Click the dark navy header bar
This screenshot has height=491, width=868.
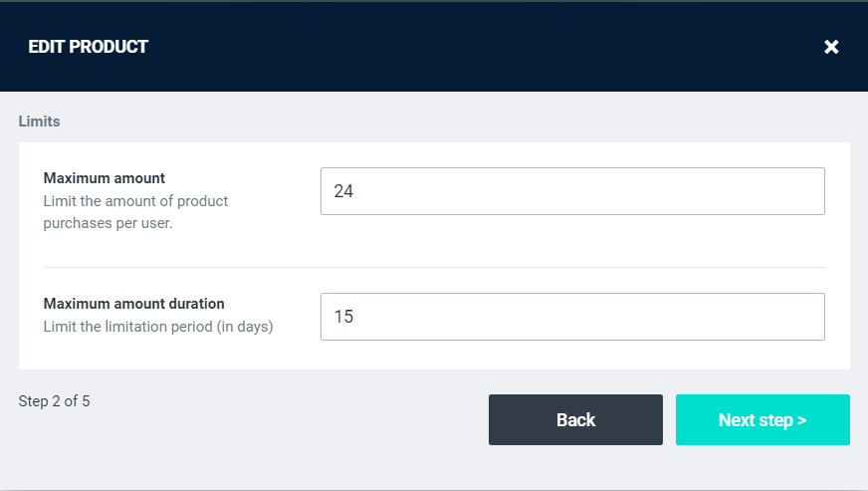tap(448, 47)
